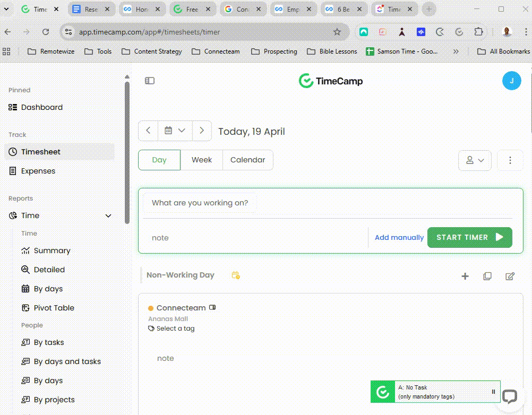Switch to Calendar view tab
532x415 pixels.
coord(247,160)
